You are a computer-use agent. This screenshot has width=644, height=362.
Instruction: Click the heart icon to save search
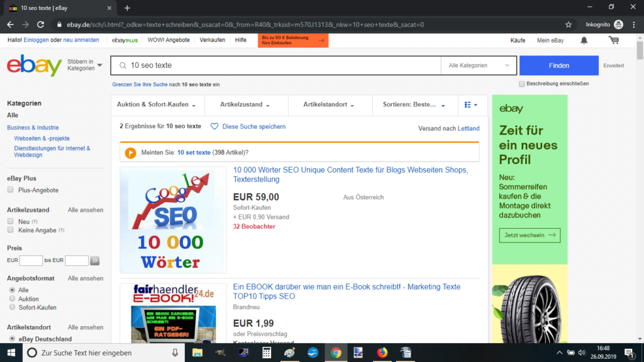(x=214, y=126)
